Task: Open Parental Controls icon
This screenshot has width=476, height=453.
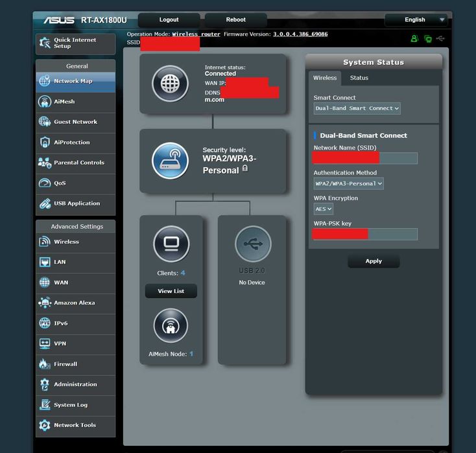Action: [x=45, y=163]
